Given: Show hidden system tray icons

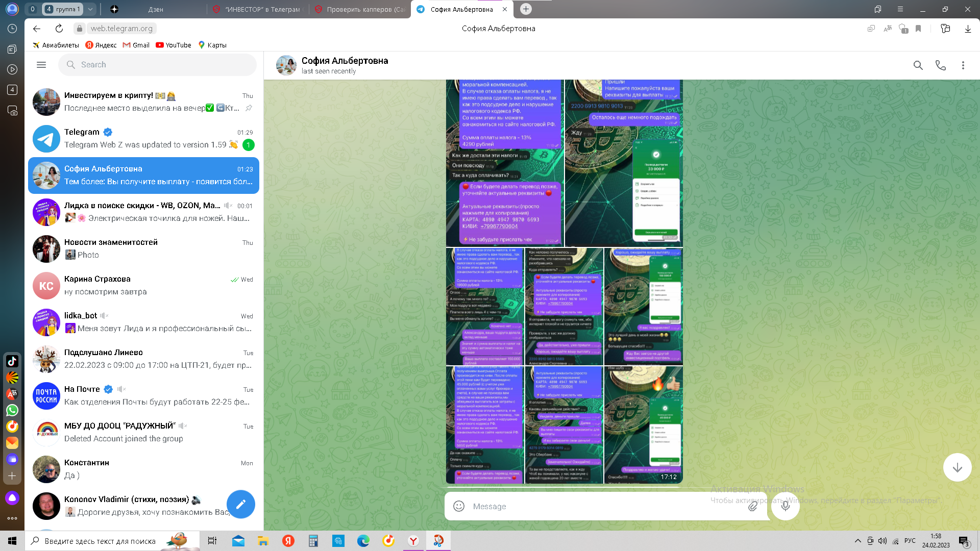Looking at the screenshot, I should [857, 541].
